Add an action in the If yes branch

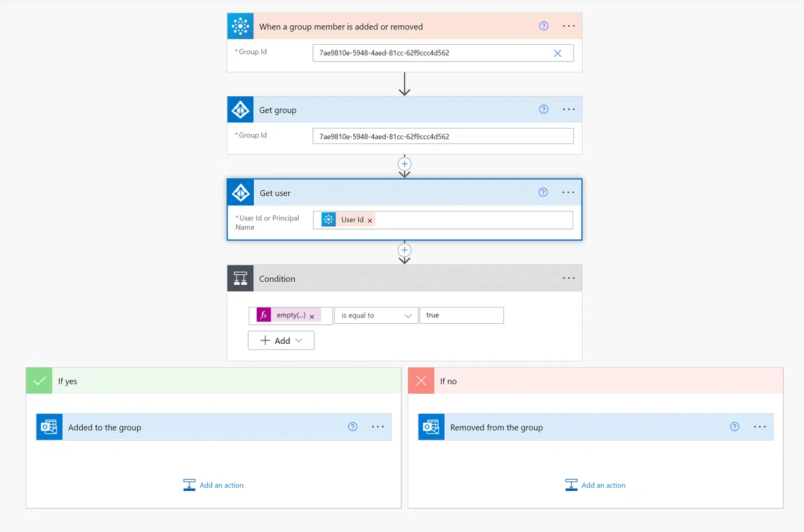pos(214,485)
